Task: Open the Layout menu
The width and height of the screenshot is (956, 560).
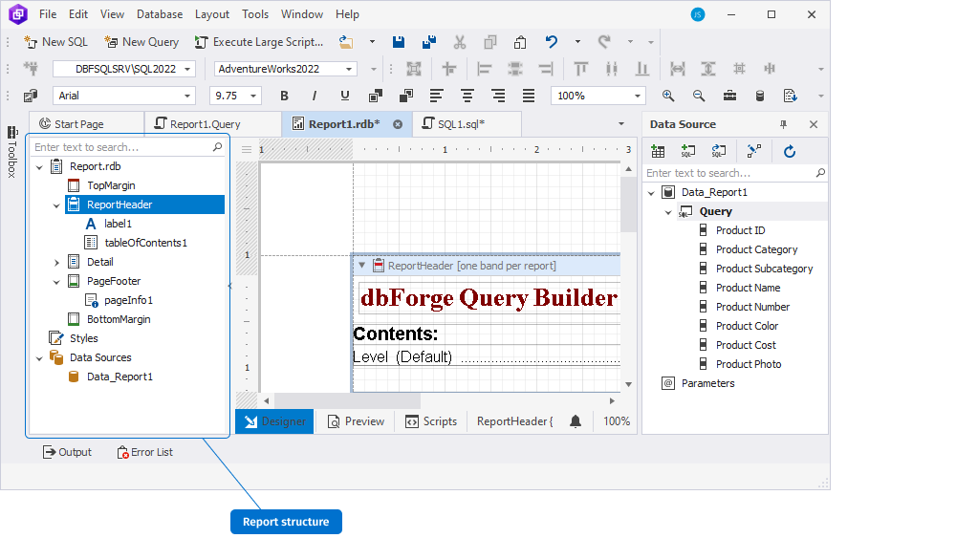Action: [x=212, y=14]
